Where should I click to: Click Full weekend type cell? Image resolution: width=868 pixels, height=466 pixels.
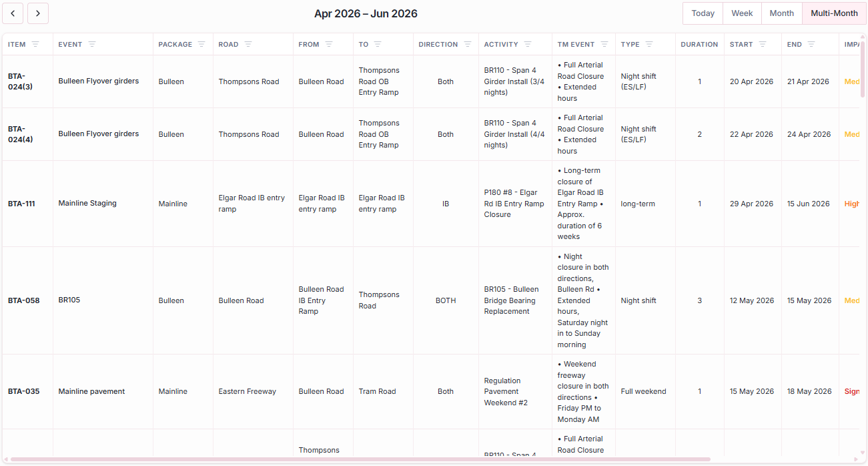coord(643,391)
